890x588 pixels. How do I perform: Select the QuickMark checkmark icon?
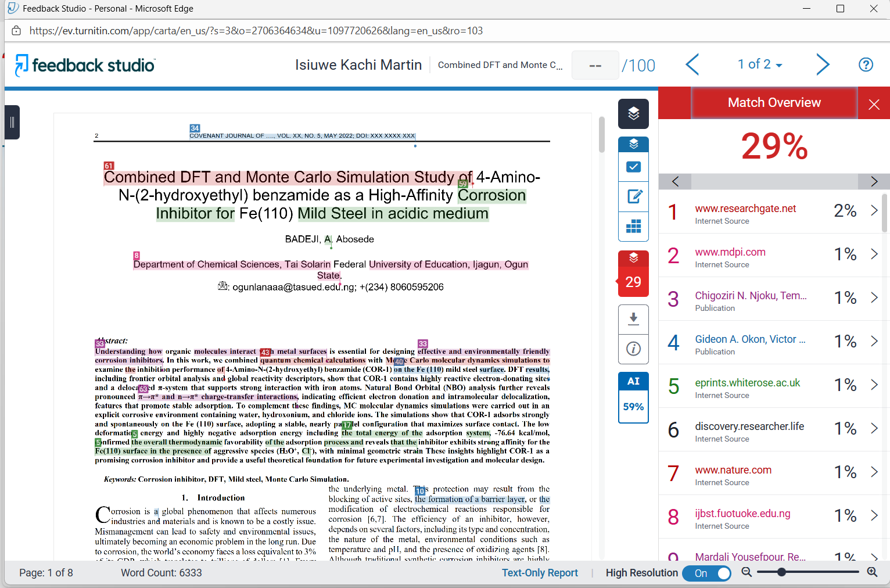[633, 167]
